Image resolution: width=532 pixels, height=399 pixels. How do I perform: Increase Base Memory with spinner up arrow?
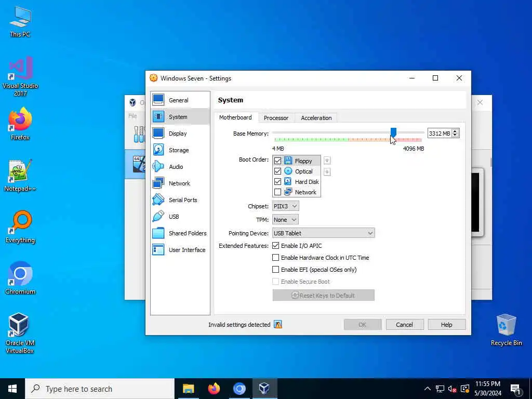[x=455, y=131]
